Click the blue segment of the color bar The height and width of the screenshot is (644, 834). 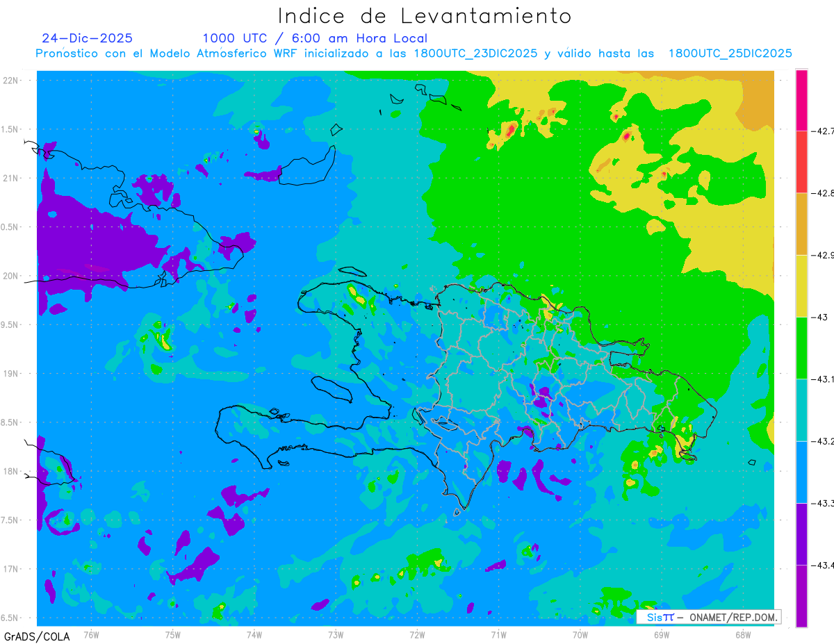click(x=801, y=472)
